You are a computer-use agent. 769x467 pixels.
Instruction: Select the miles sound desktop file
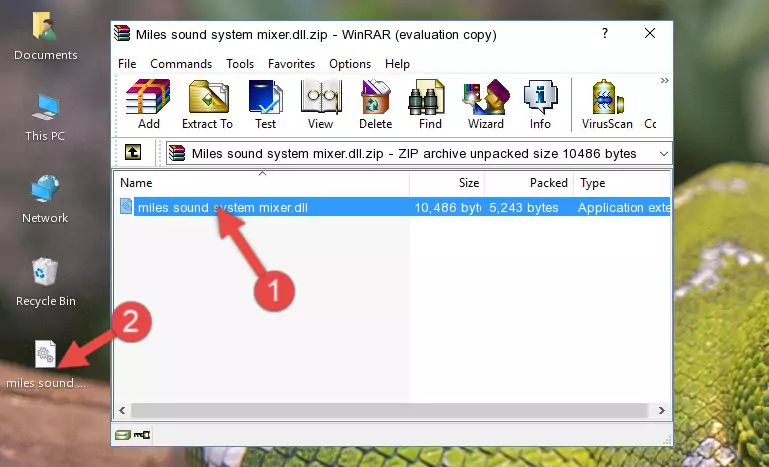point(45,364)
